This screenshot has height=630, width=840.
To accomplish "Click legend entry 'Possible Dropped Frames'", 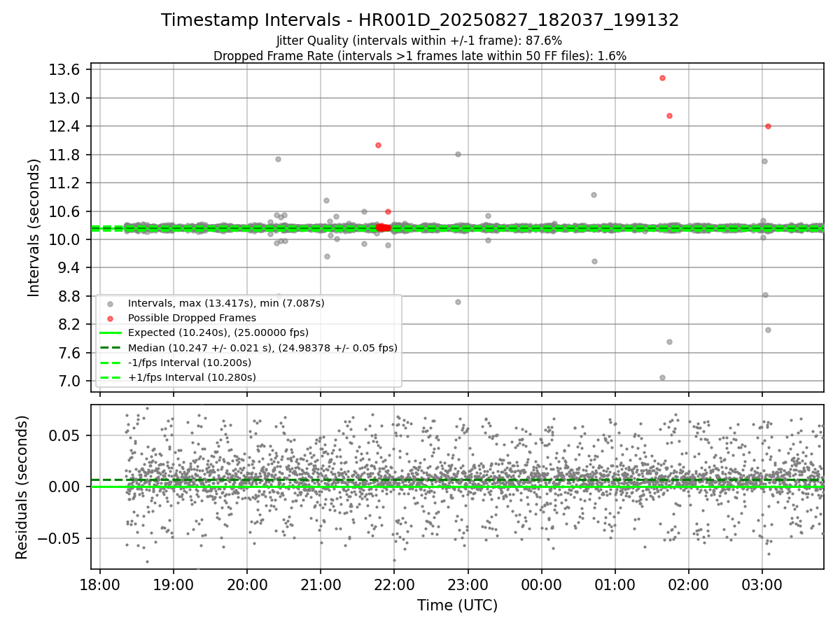I will (192, 318).
